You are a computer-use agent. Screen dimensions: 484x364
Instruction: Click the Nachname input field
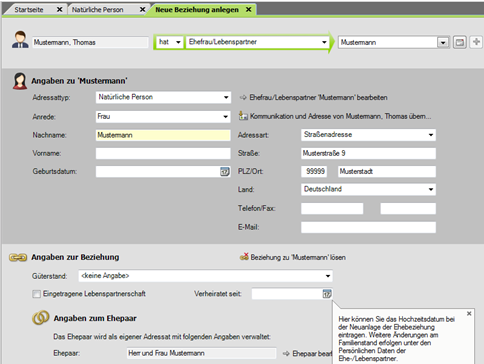[163, 135]
